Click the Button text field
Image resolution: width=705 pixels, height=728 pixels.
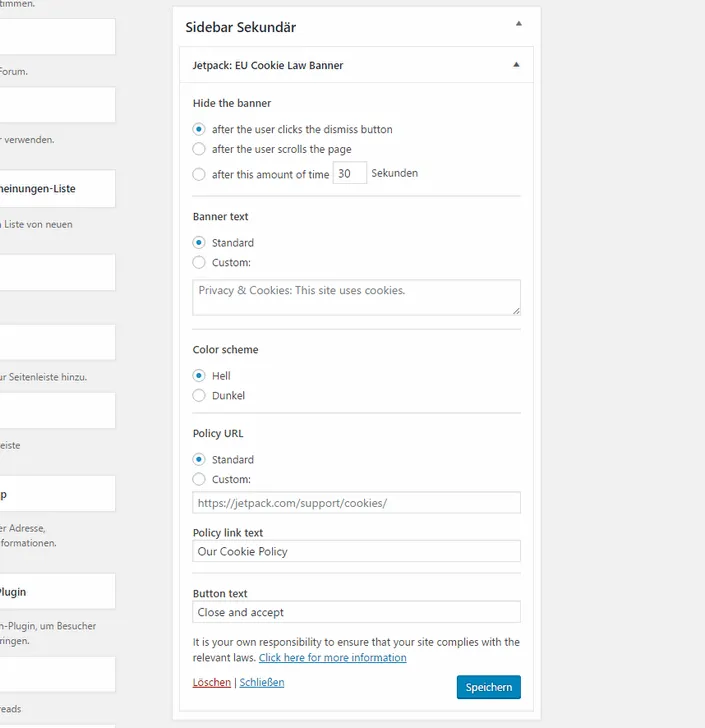tap(357, 612)
